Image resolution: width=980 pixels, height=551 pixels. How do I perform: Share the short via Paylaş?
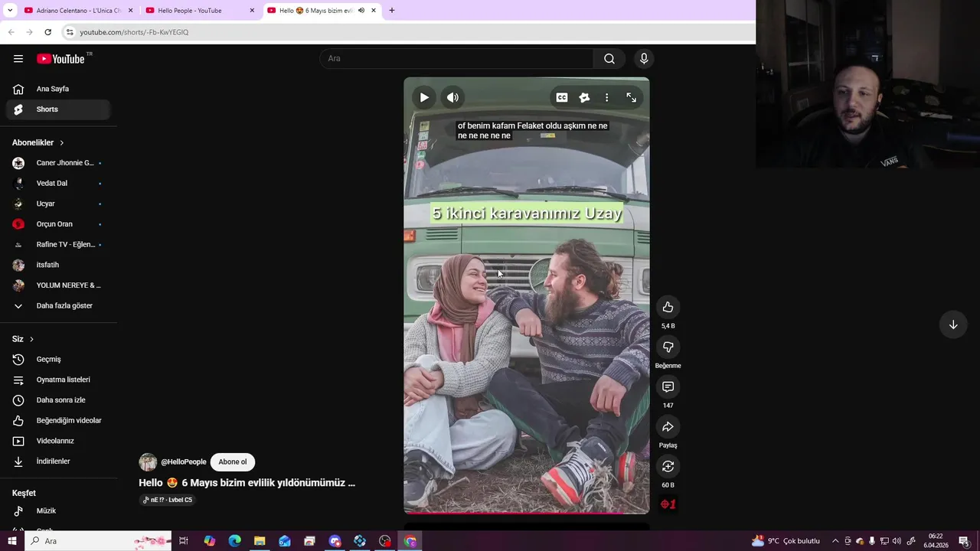click(x=668, y=426)
